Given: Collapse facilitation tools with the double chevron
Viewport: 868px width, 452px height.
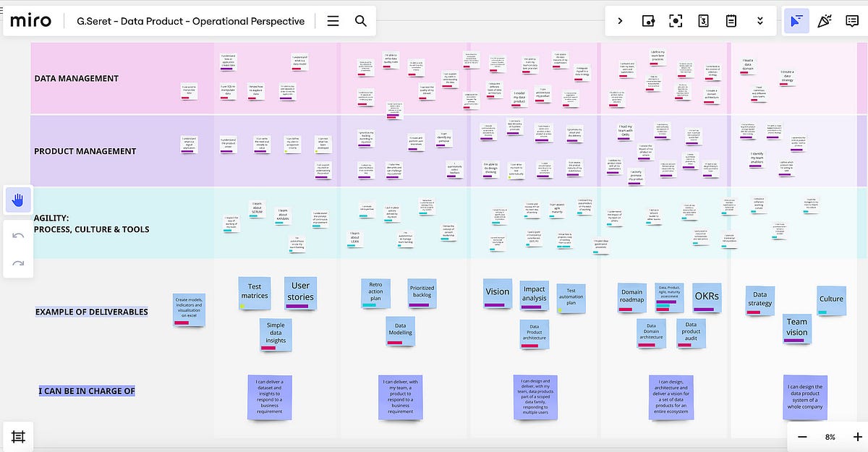Looking at the screenshot, I should point(759,21).
